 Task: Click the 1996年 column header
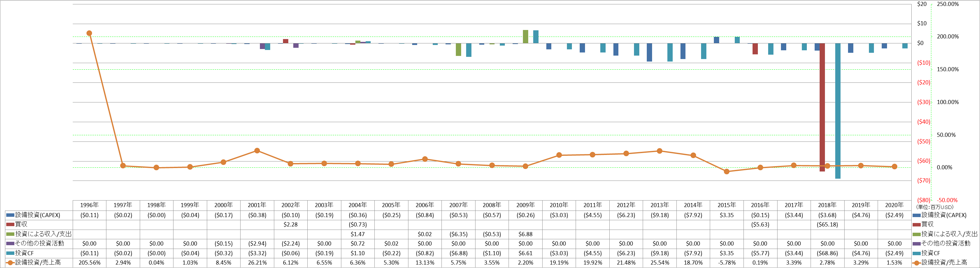coord(90,205)
